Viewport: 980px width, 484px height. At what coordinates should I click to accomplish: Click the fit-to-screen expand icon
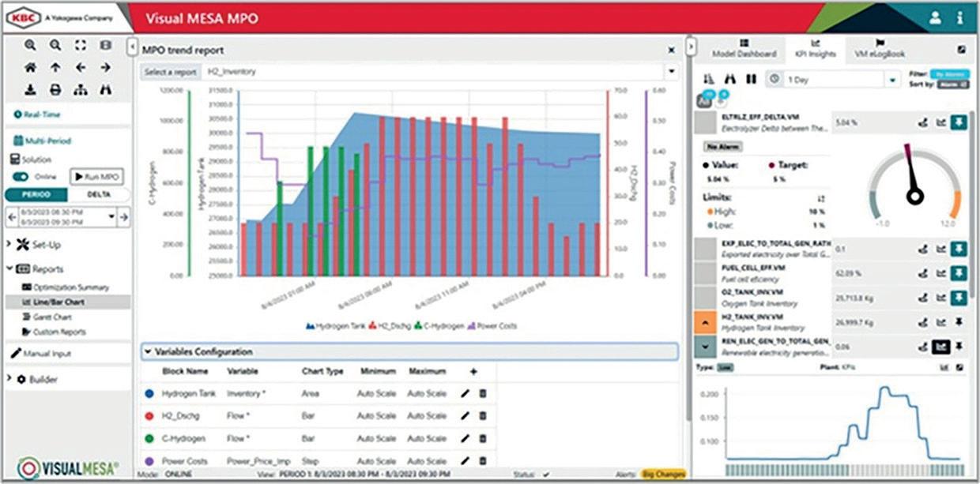point(81,46)
